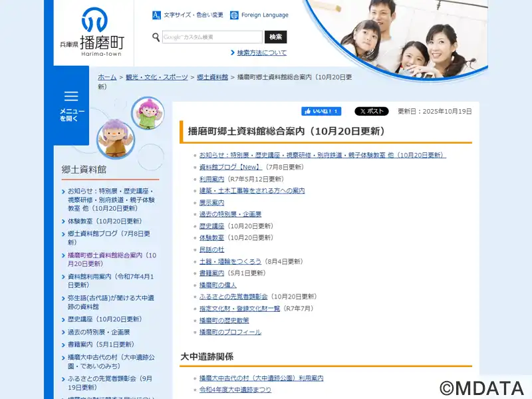Select the Foreign Language globe icon

pos(234,15)
